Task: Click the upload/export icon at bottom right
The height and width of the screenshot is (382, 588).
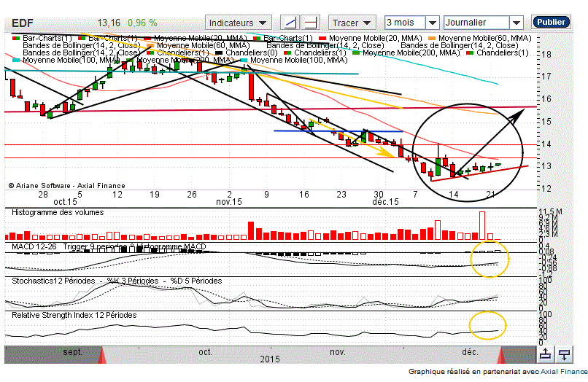Action: click(546, 354)
